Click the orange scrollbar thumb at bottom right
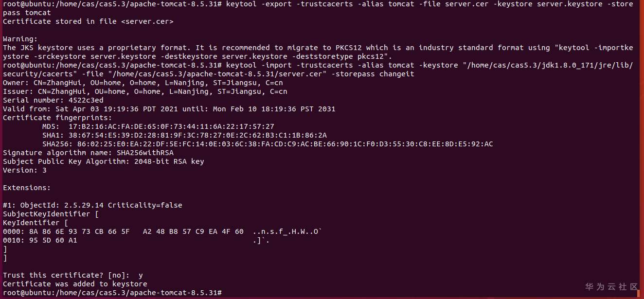This screenshot has height=299, width=644. tap(638, 293)
